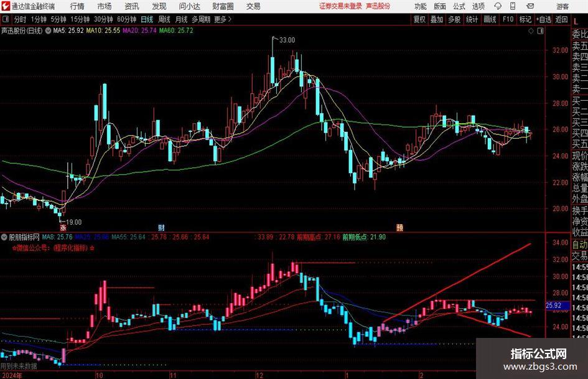Viewport: 588px width, 379px height.
Task: Open the 行情 menu
Action: (x=77, y=6)
